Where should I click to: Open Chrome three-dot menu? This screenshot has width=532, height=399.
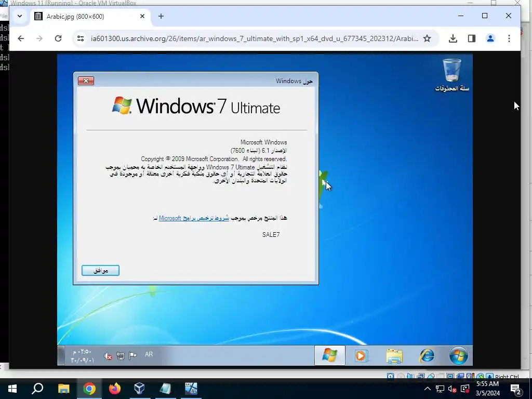click(509, 38)
